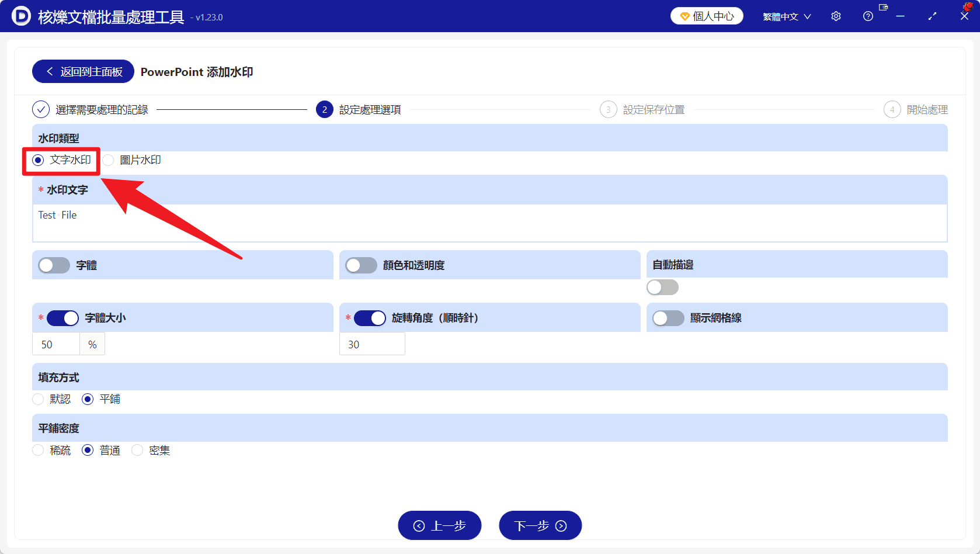This screenshot has width=980, height=554.
Task: Click the watermark text box containing Test File
Action: point(489,223)
